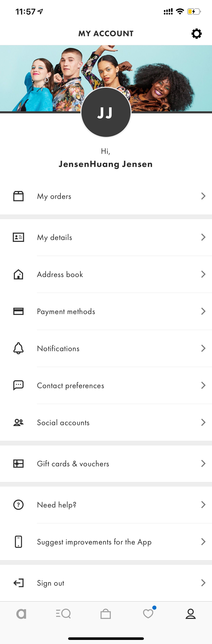Tap the Need help question mark icon
The width and height of the screenshot is (212, 644).
pos(18,505)
